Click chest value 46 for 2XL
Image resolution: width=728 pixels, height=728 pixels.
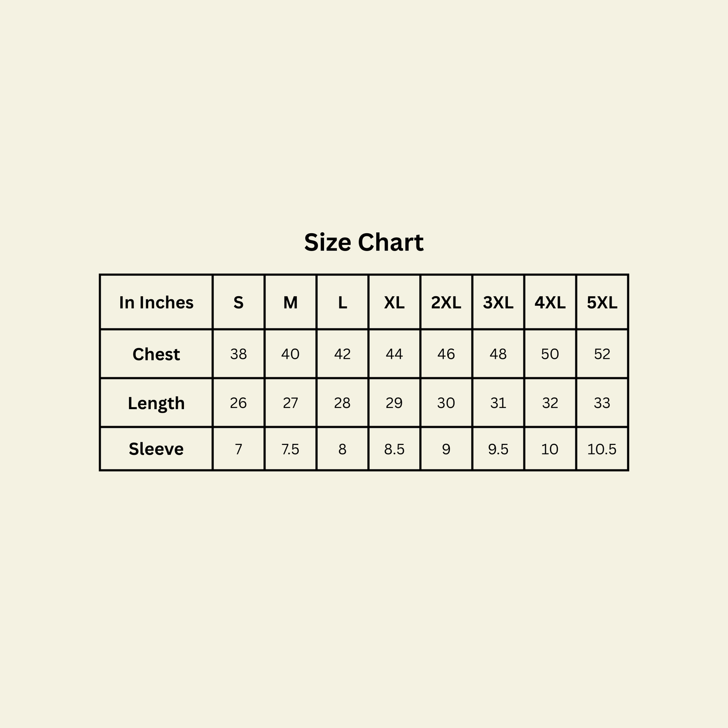pyautogui.click(x=446, y=354)
